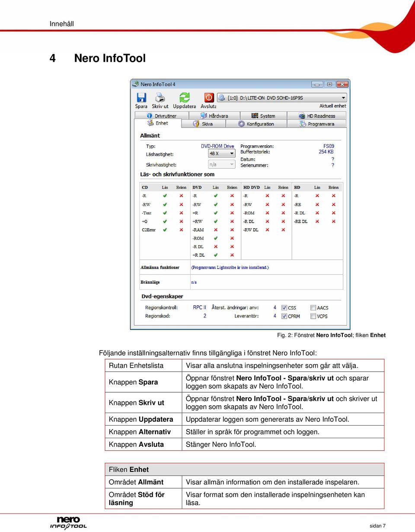Click the Aktuell enhet label
The width and height of the screenshot is (415, 532).
click(333, 106)
